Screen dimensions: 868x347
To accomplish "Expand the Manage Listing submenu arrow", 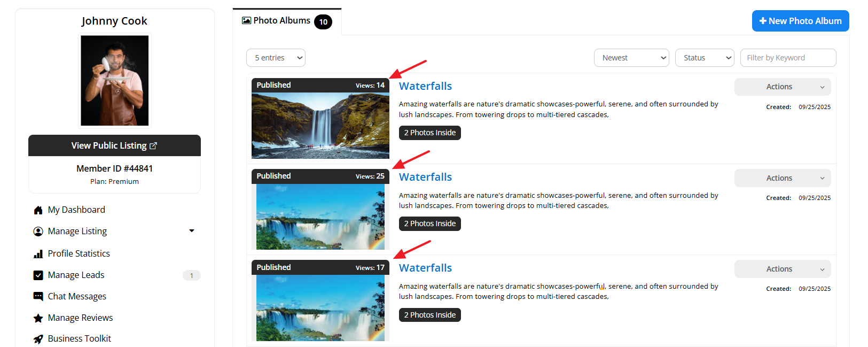I will coord(192,231).
